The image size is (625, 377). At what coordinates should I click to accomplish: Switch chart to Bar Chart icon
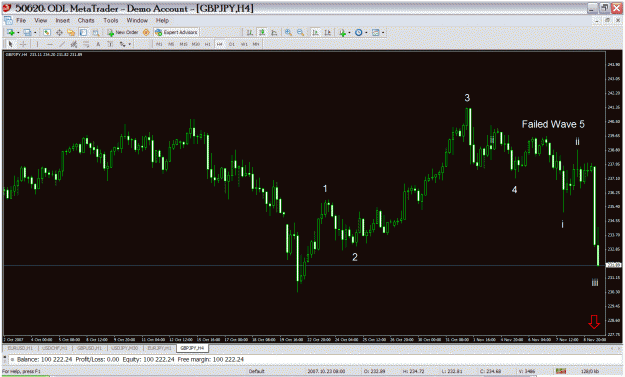pos(250,32)
